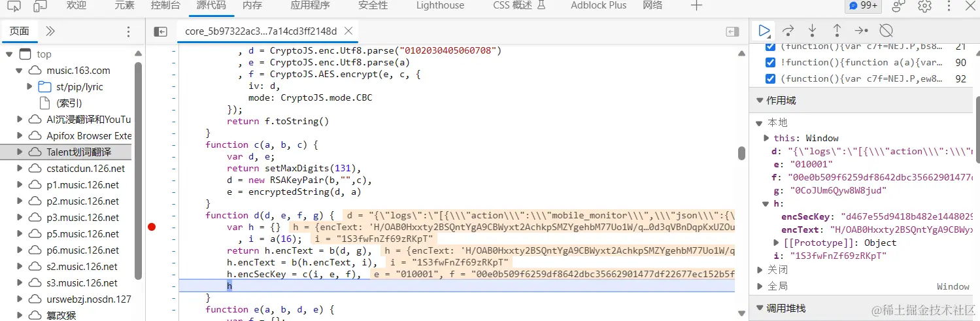Step over next function call
This screenshot has width=980, height=321.
pos(788,31)
